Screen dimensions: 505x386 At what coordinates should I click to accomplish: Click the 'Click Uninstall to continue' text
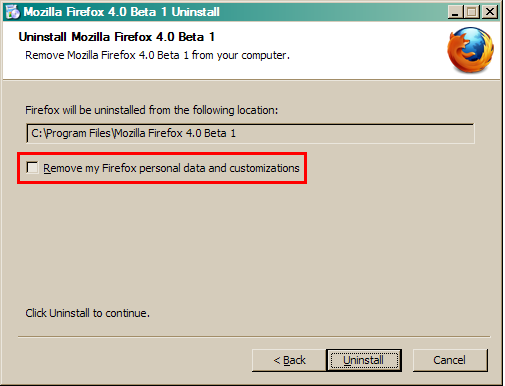[87, 313]
